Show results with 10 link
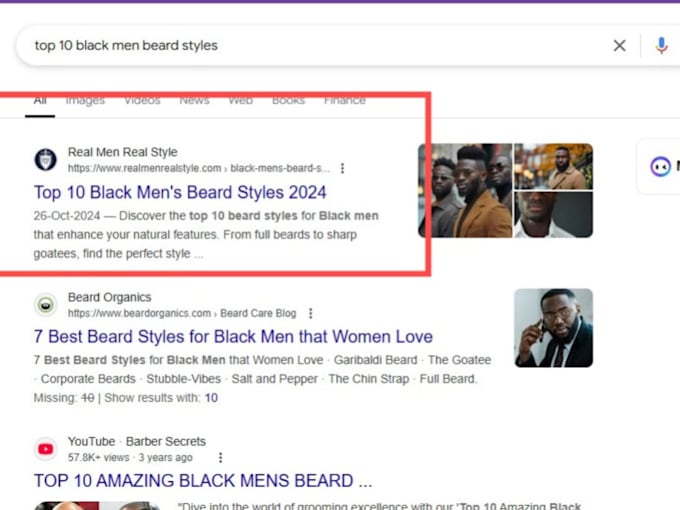 pyautogui.click(x=211, y=398)
